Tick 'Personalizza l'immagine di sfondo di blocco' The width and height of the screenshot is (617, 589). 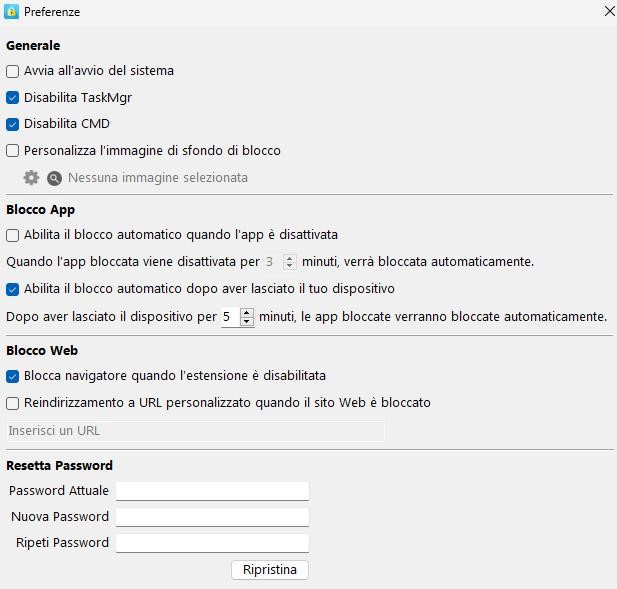click(x=13, y=151)
